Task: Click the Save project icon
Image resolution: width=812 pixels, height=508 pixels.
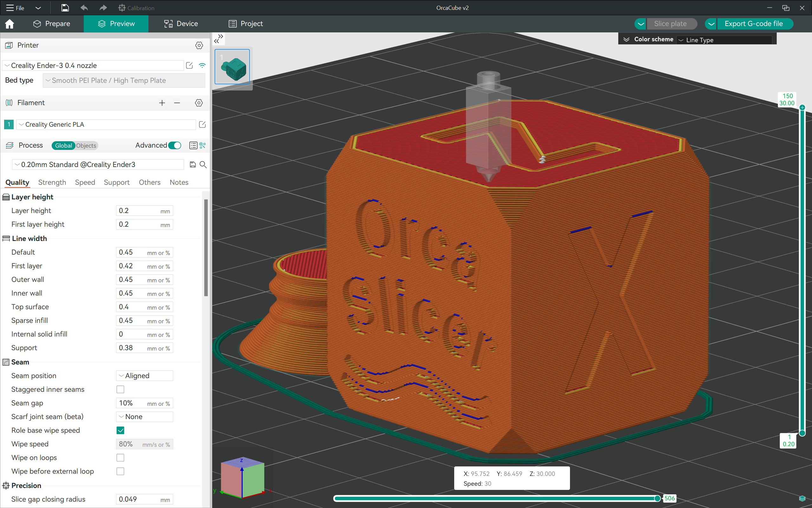Action: (65, 8)
